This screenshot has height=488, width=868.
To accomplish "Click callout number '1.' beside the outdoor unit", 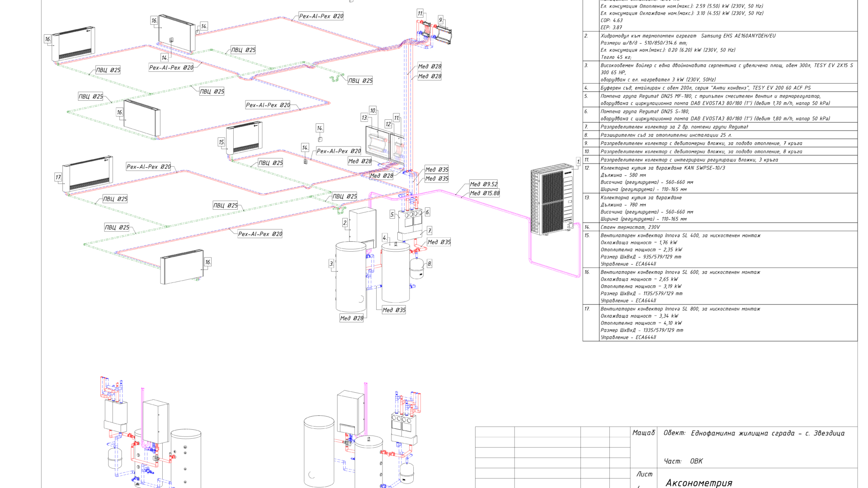I will coord(578,161).
